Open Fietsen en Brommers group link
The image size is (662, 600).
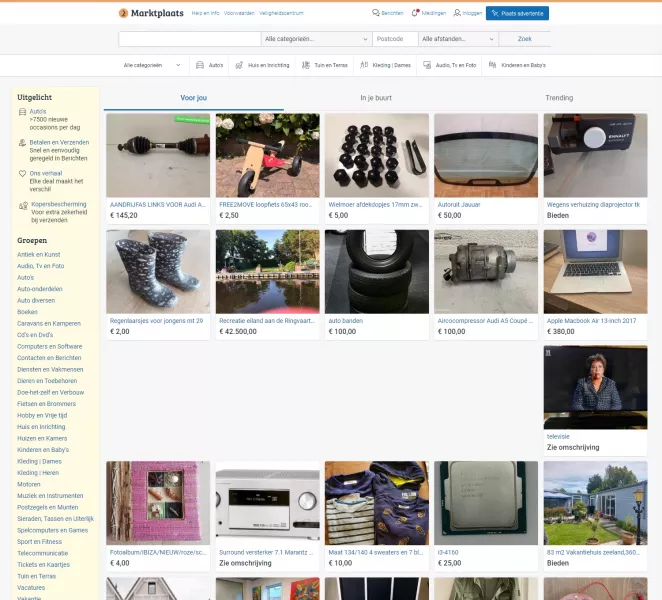point(46,404)
